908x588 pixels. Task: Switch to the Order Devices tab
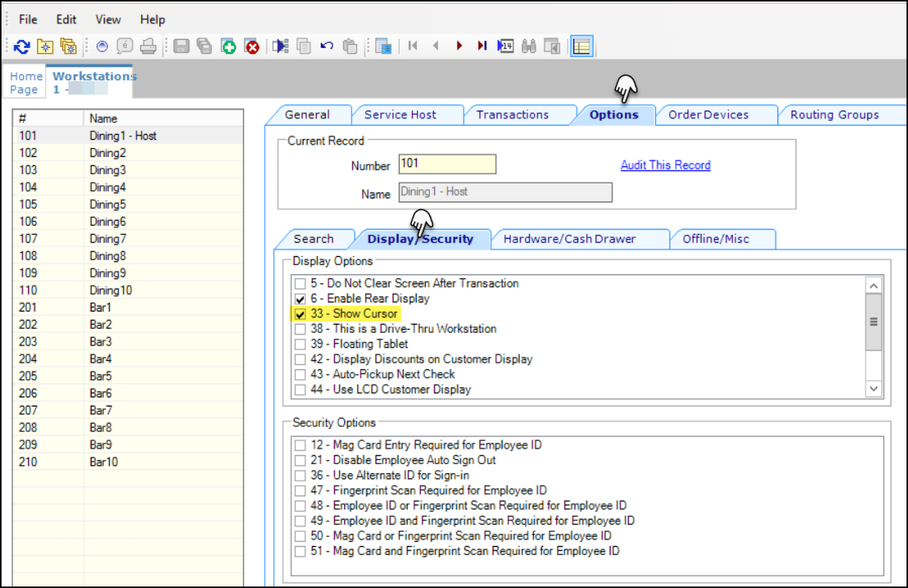(708, 115)
